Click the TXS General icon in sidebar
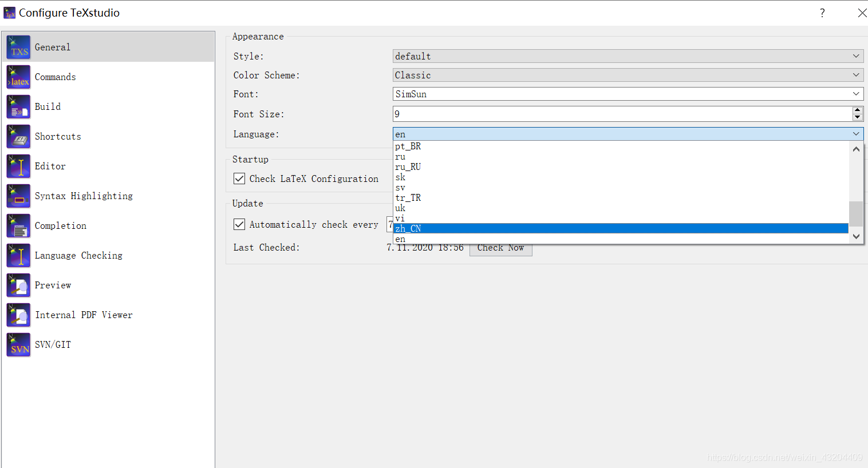868x468 pixels. [x=18, y=47]
